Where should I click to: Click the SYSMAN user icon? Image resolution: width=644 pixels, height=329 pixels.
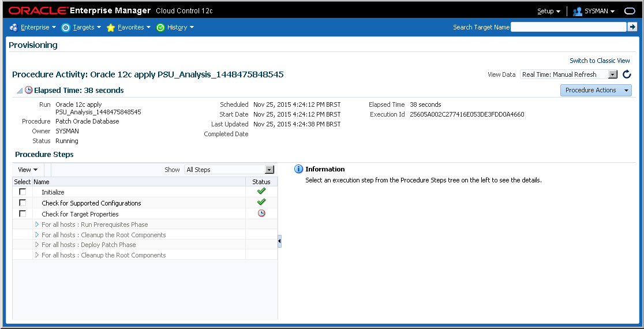click(x=578, y=12)
